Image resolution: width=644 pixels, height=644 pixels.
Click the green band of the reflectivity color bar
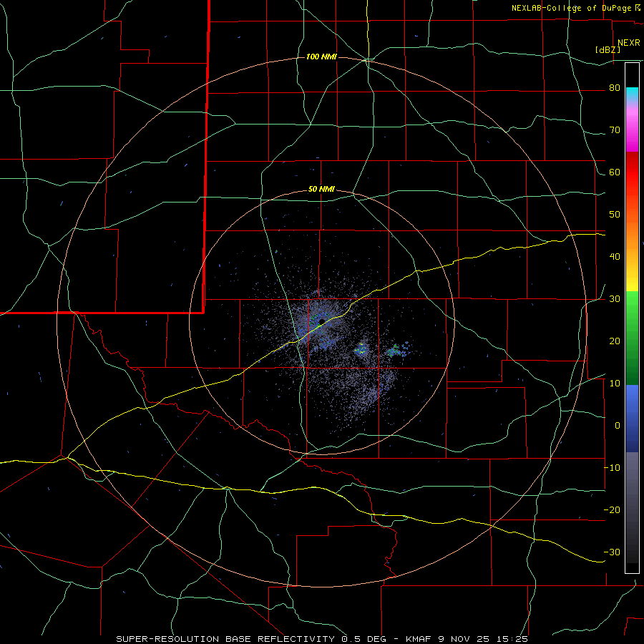coord(632,338)
